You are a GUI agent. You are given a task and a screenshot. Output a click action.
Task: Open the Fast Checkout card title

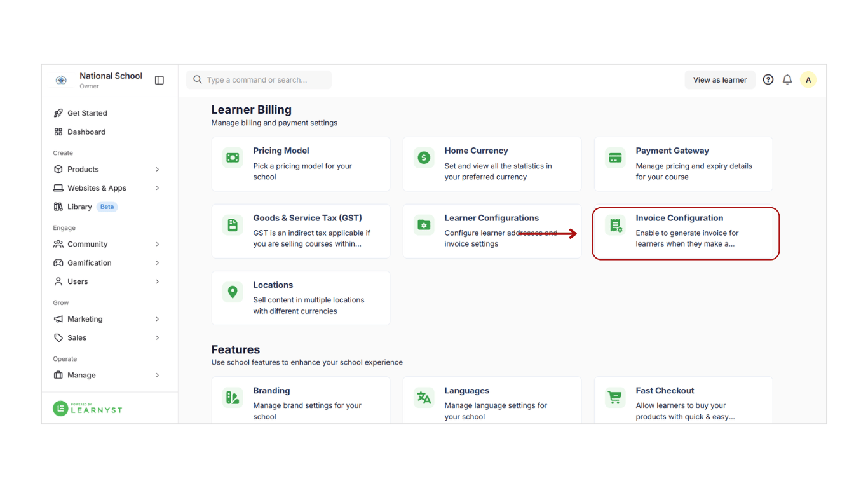click(665, 391)
